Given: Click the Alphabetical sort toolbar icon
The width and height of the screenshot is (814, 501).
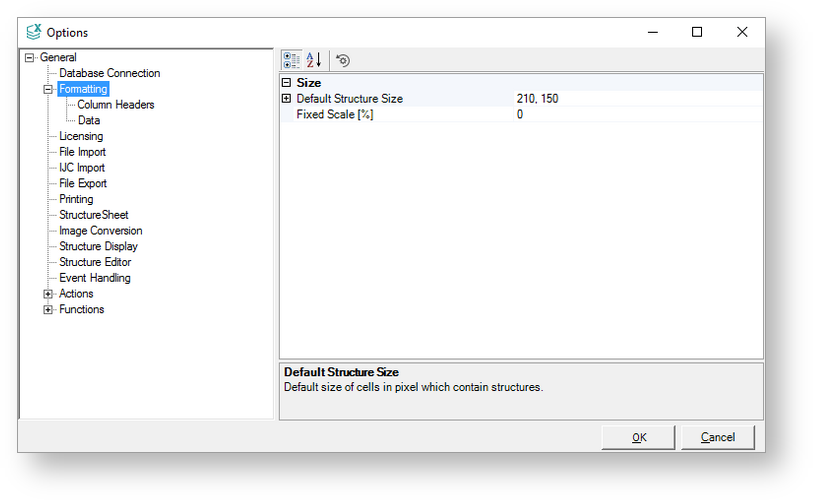Looking at the screenshot, I should 314,60.
